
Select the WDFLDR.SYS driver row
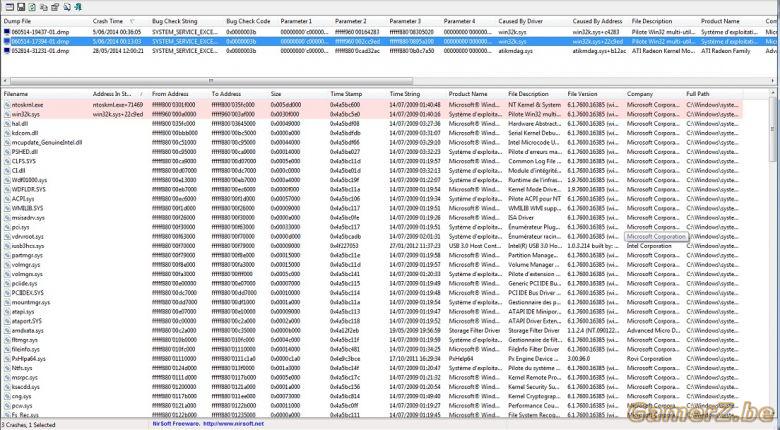tap(372, 190)
